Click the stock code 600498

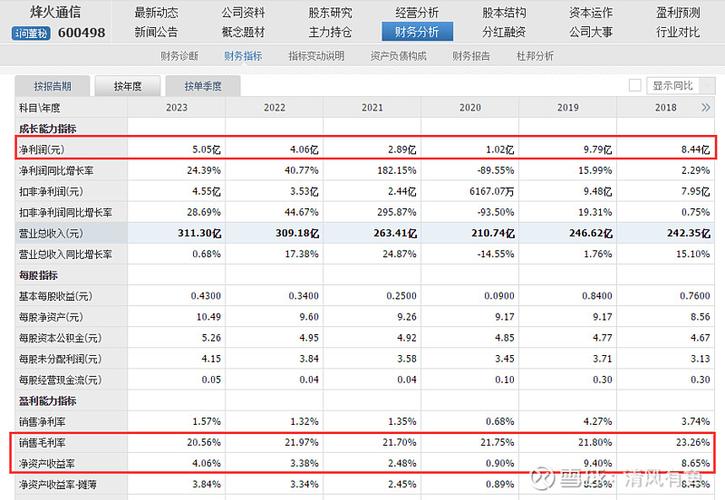81,33
